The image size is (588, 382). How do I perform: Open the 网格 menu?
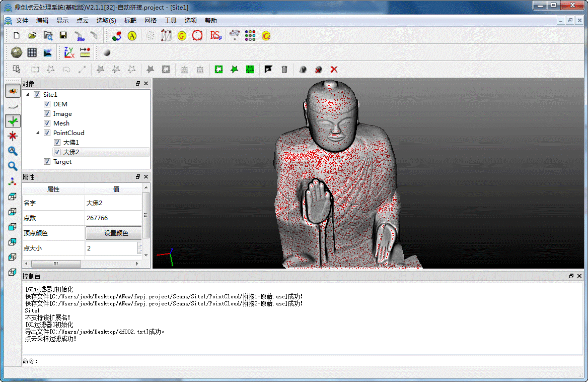click(150, 21)
